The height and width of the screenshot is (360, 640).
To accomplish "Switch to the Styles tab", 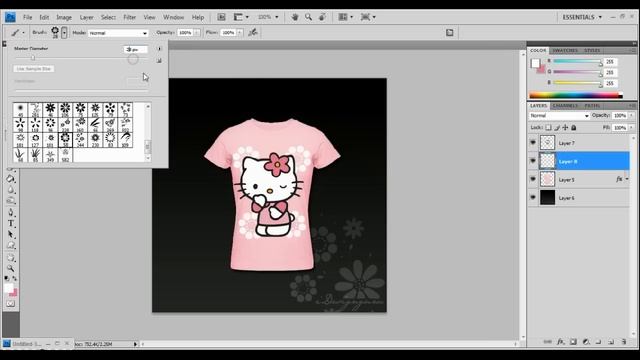I will pyautogui.click(x=592, y=50).
